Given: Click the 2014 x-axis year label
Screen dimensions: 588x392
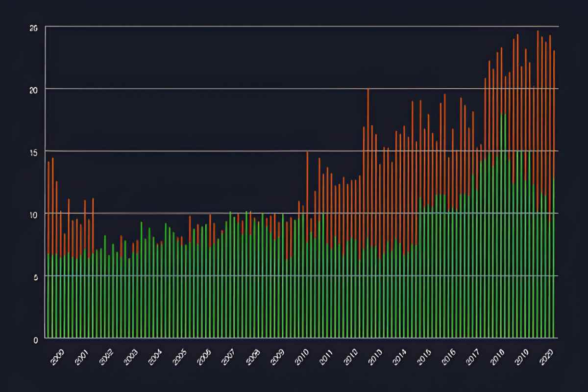Looking at the screenshot, I should 400,356.
